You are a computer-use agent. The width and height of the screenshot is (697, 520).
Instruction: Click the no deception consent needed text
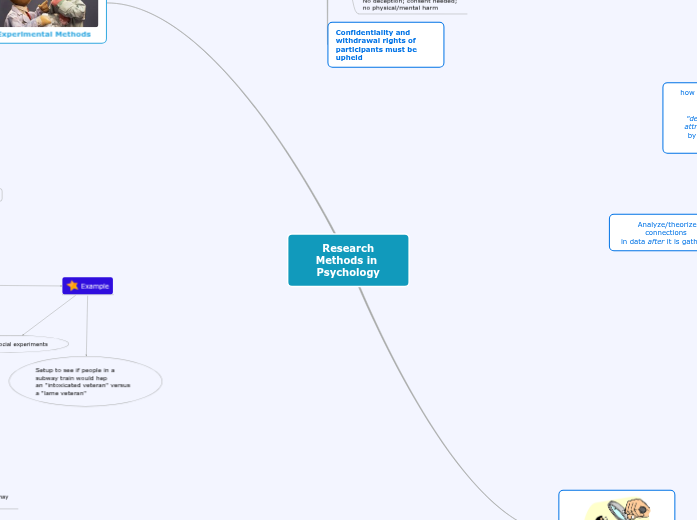point(409,1)
